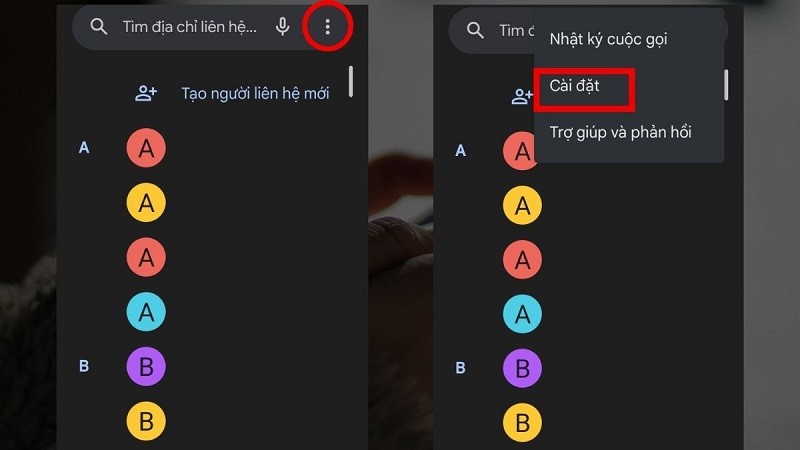Tap the letter B section index in left panel
This screenshot has height=450, width=800.
click(x=84, y=366)
